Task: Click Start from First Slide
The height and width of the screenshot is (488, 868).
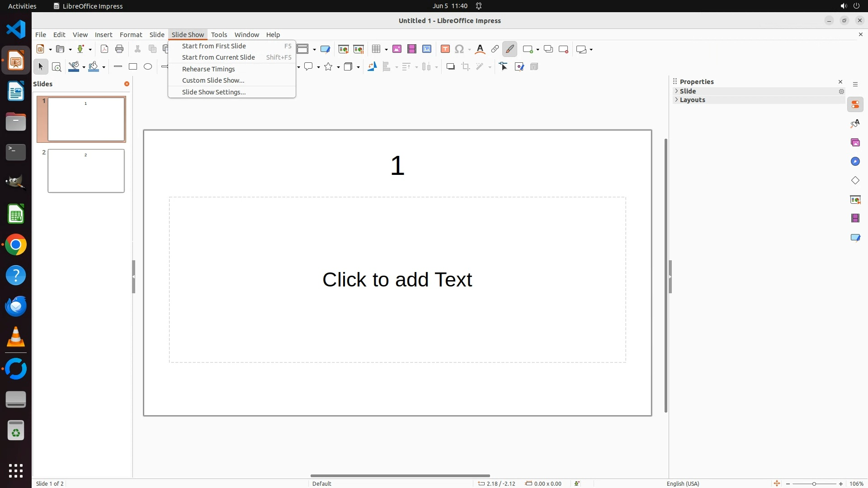Action: [x=214, y=46]
